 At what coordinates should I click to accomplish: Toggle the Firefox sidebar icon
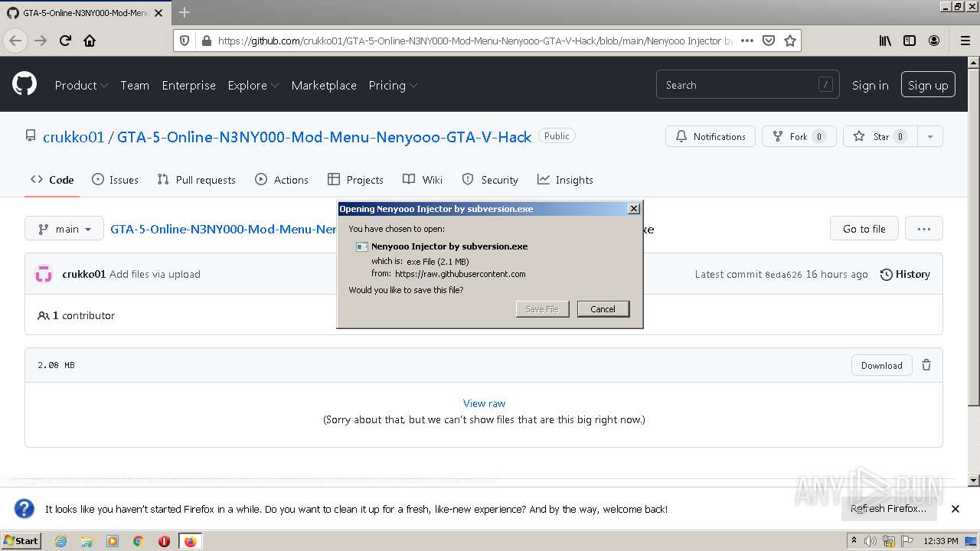(x=910, y=41)
